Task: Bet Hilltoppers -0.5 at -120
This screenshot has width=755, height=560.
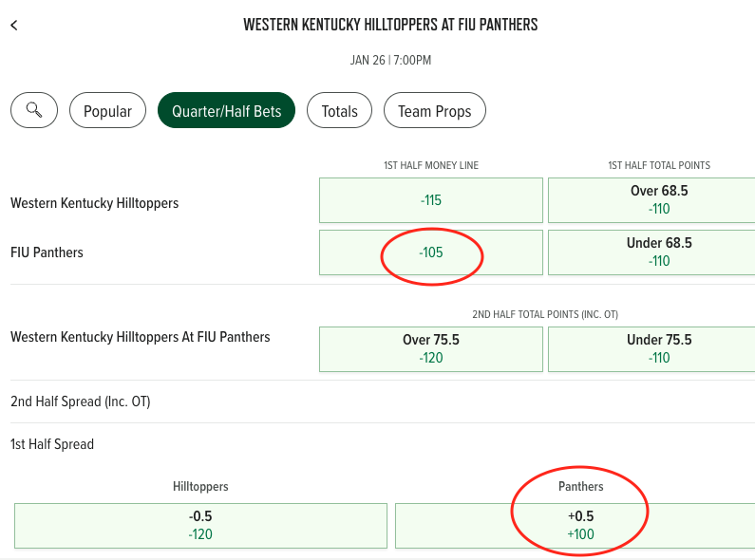Action: coord(200,526)
